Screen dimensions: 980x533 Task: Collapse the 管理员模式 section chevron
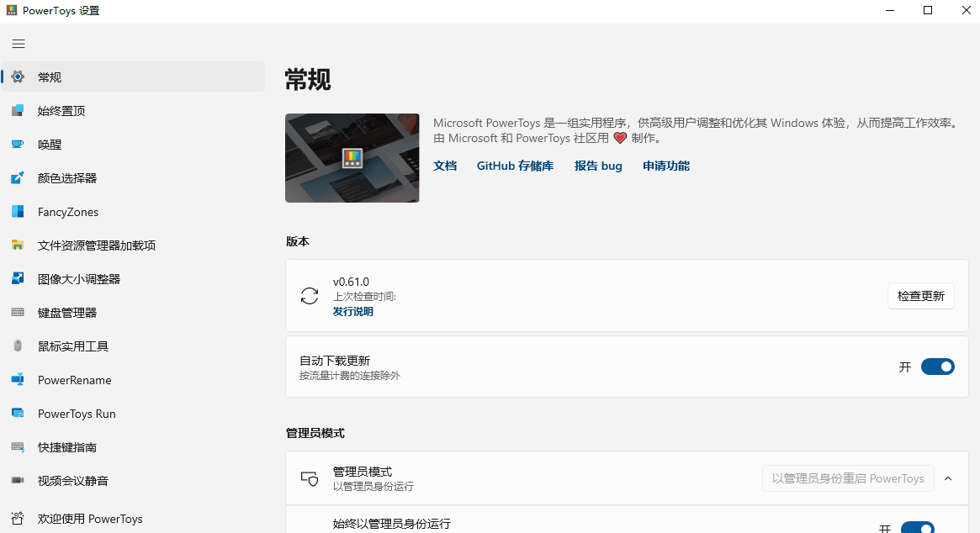pyautogui.click(x=948, y=478)
